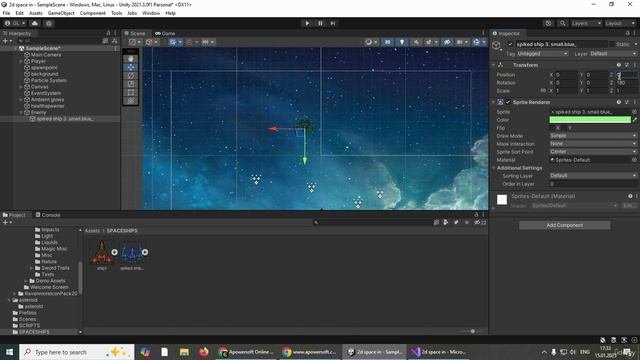640x360 pixels.
Task: Open the Window menu
Action: click(151, 13)
